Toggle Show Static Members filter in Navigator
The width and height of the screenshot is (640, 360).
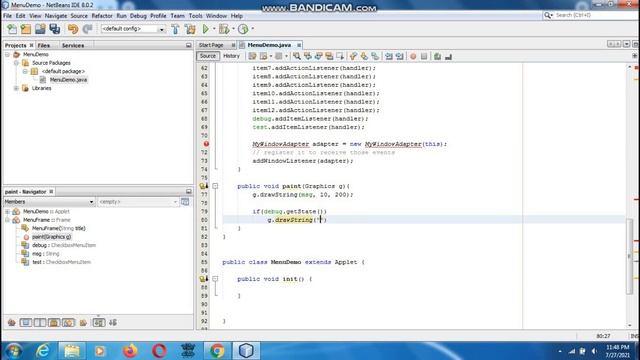coord(40,323)
